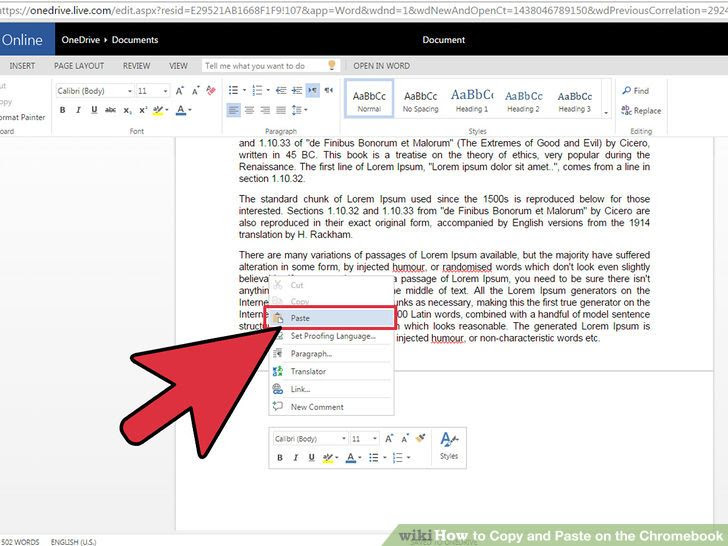Expand the ribbon numbered list style arrow
Viewport: 728px width, 546px height.
click(x=268, y=90)
